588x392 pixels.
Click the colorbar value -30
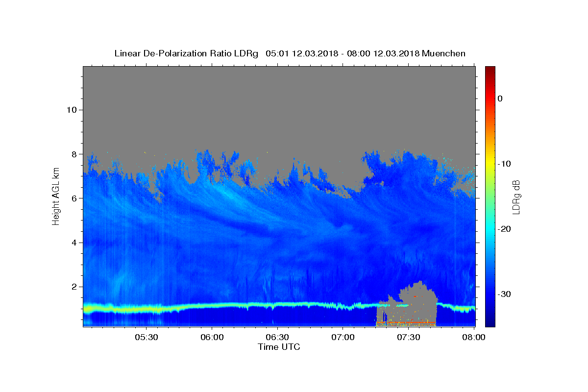point(505,294)
